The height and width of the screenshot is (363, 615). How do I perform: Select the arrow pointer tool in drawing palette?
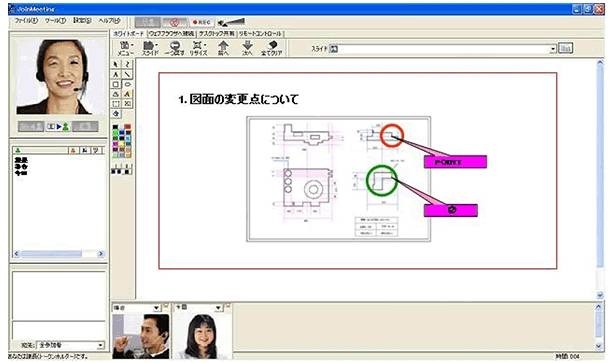(x=116, y=64)
